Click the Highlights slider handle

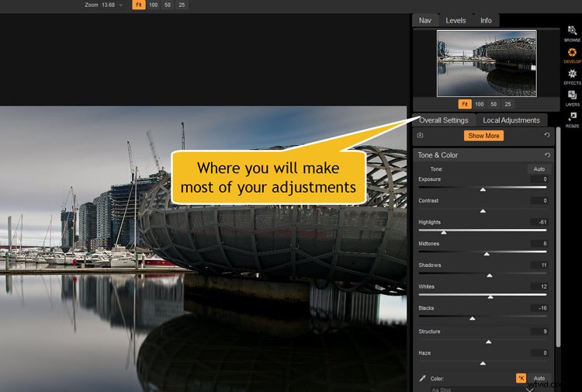point(444,232)
